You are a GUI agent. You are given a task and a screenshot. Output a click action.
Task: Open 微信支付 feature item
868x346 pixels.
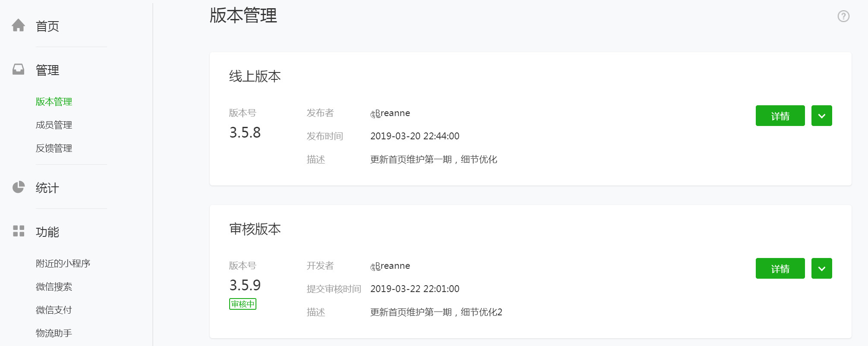coord(54,310)
